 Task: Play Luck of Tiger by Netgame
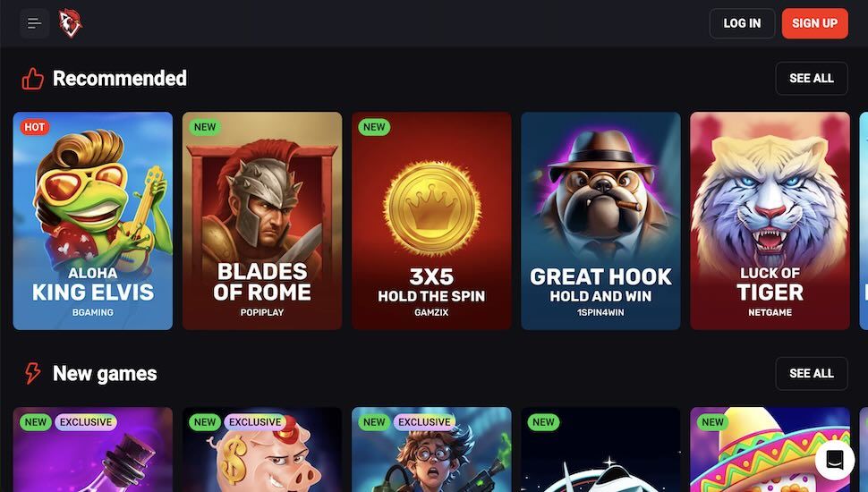[x=770, y=221]
